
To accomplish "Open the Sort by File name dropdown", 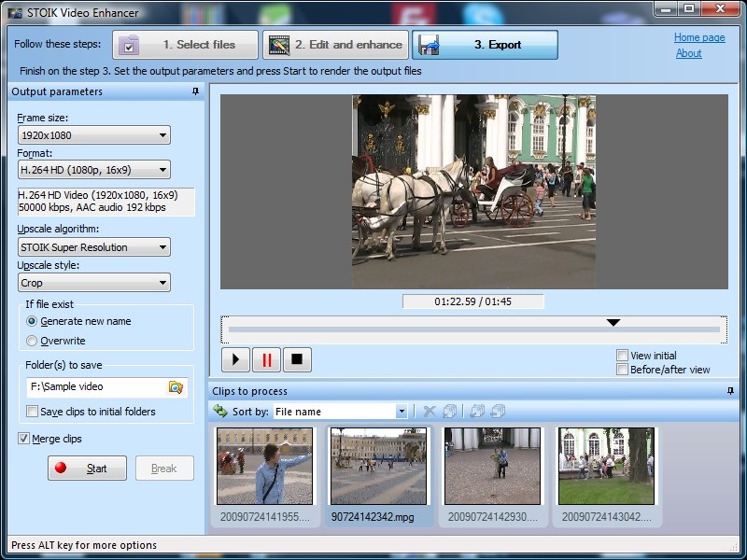I will pyautogui.click(x=340, y=412).
